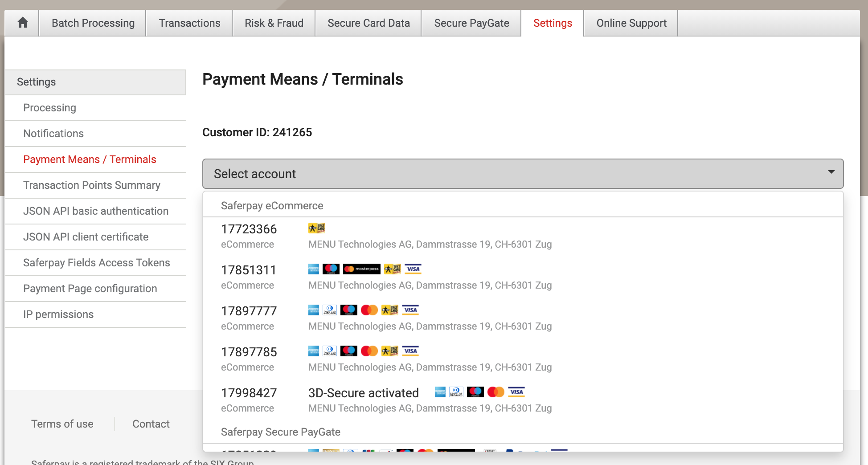This screenshot has height=465, width=868.
Task: Click Maestro icon in row 17851311
Action: tap(331, 269)
